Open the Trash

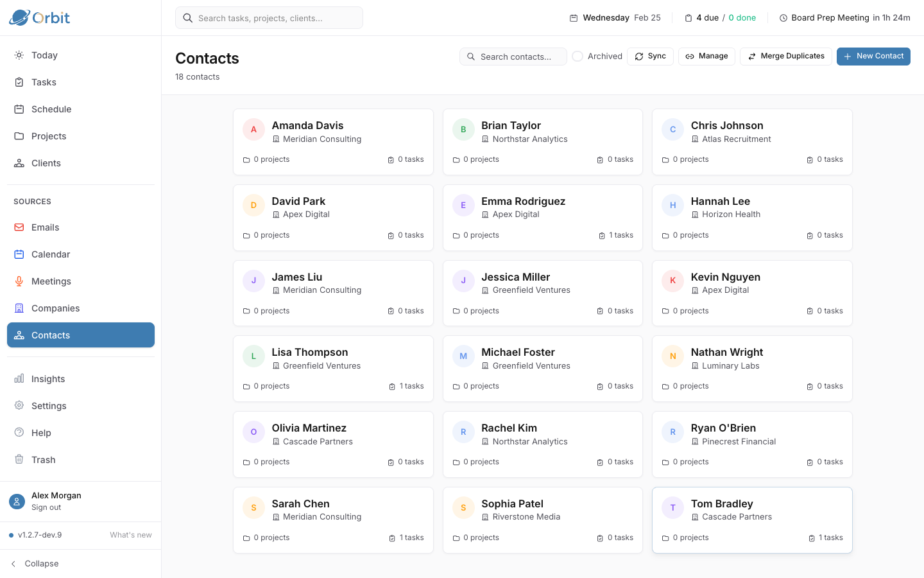tap(43, 459)
